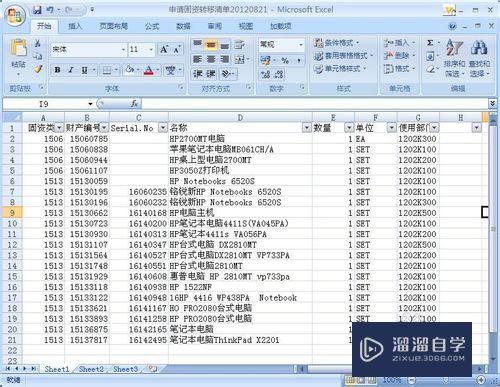The width and height of the screenshot is (500, 387).
Task: Apply cell borders
Action: click(107, 70)
